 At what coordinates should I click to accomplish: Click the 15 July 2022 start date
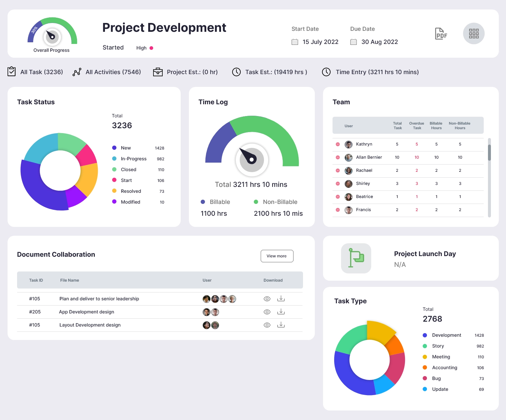pos(320,42)
